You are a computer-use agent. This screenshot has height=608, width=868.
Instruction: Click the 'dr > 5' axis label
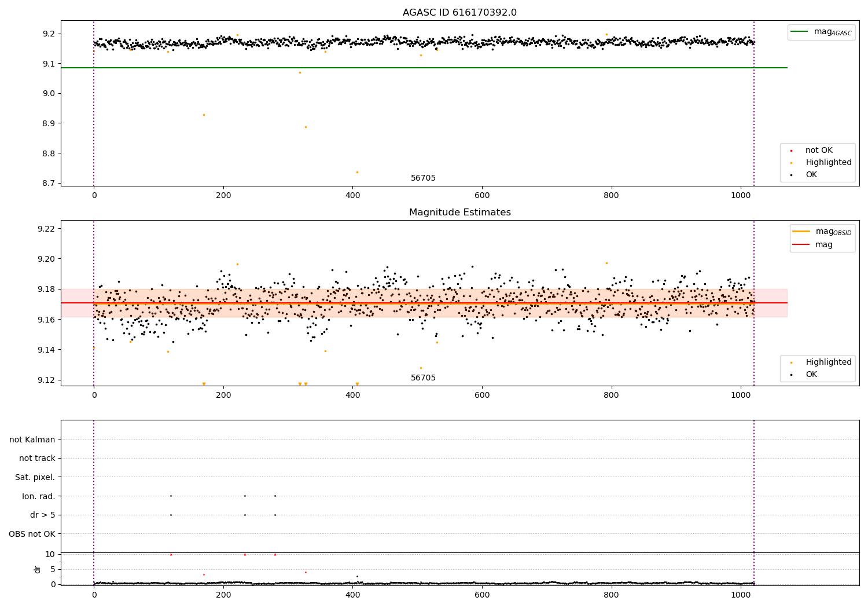pyautogui.click(x=43, y=515)
